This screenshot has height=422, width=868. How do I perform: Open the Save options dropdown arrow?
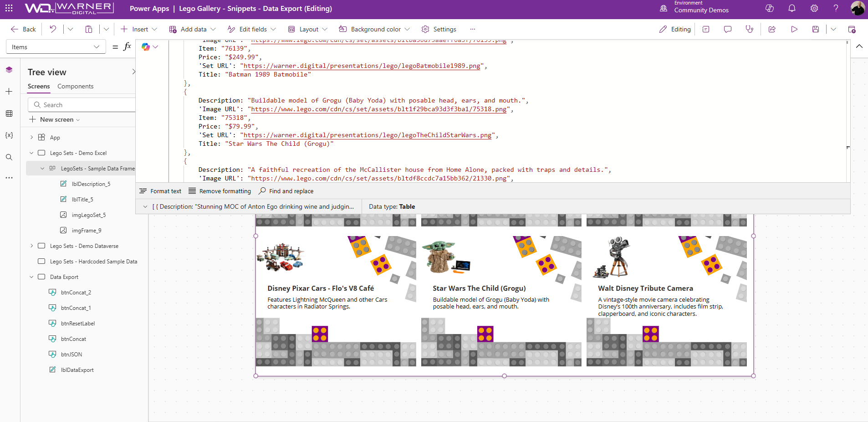pyautogui.click(x=833, y=29)
